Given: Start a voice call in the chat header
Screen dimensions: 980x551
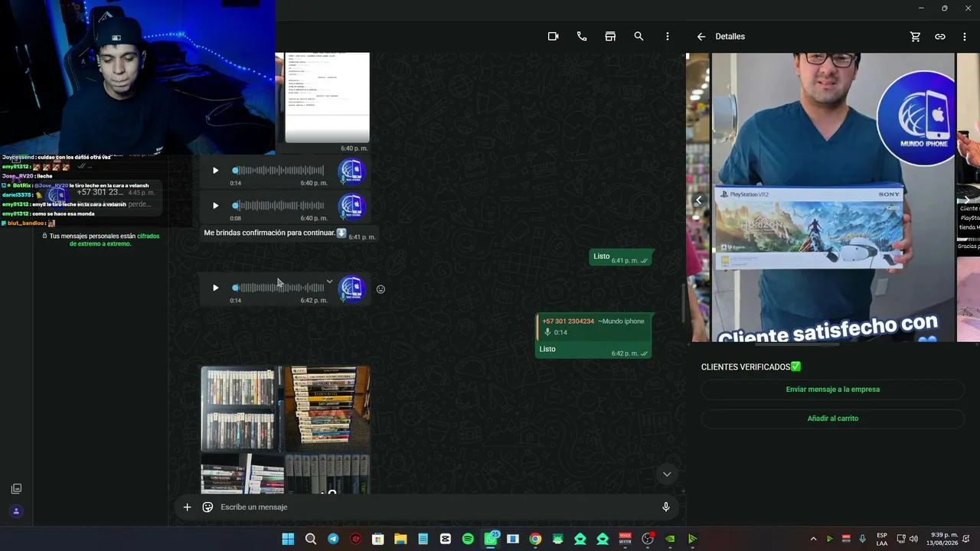Looking at the screenshot, I should (582, 37).
